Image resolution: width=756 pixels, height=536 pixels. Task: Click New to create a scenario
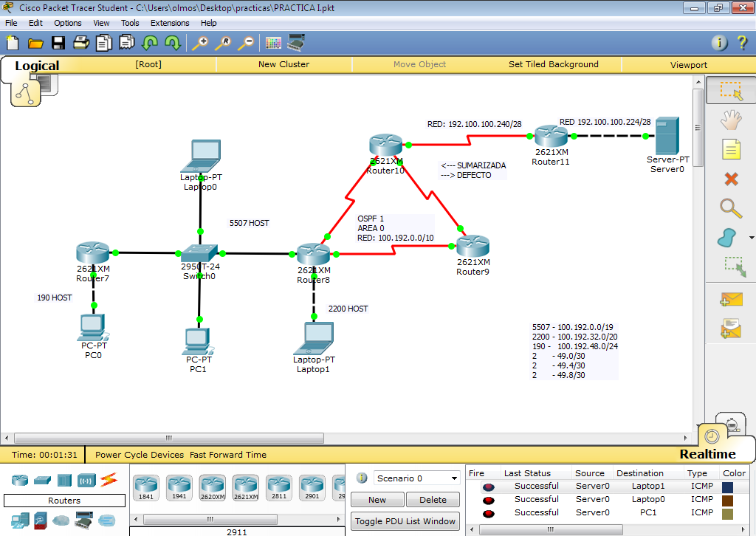377,499
